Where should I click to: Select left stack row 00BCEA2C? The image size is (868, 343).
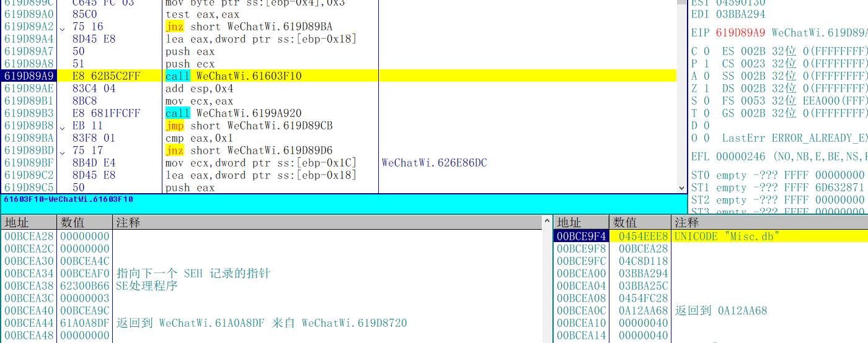pos(272,248)
